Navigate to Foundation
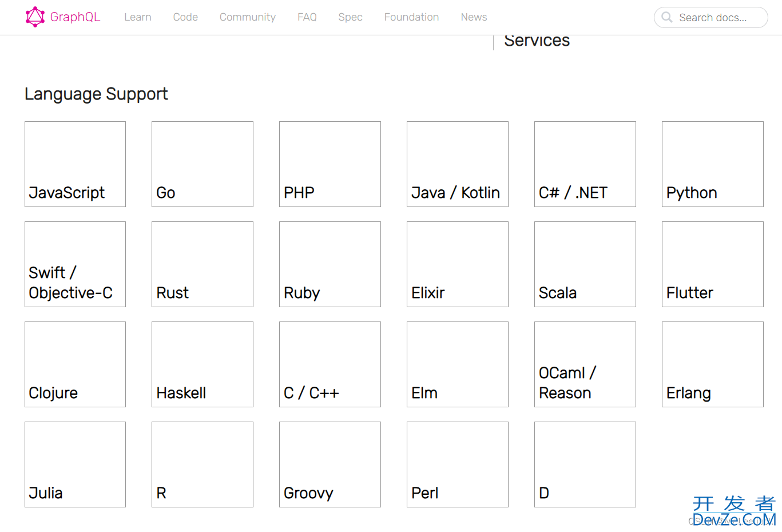Image resolution: width=782 pixels, height=532 pixels. (x=412, y=17)
